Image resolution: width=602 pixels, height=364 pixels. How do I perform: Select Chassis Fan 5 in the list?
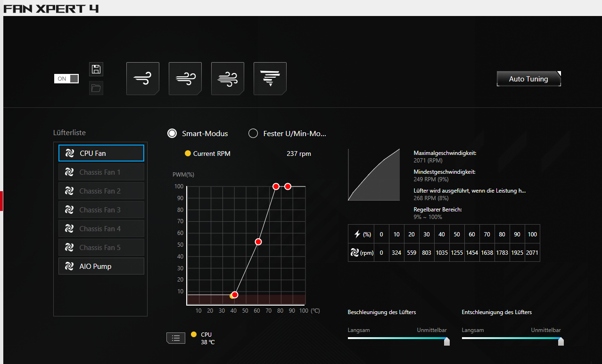coord(101,247)
